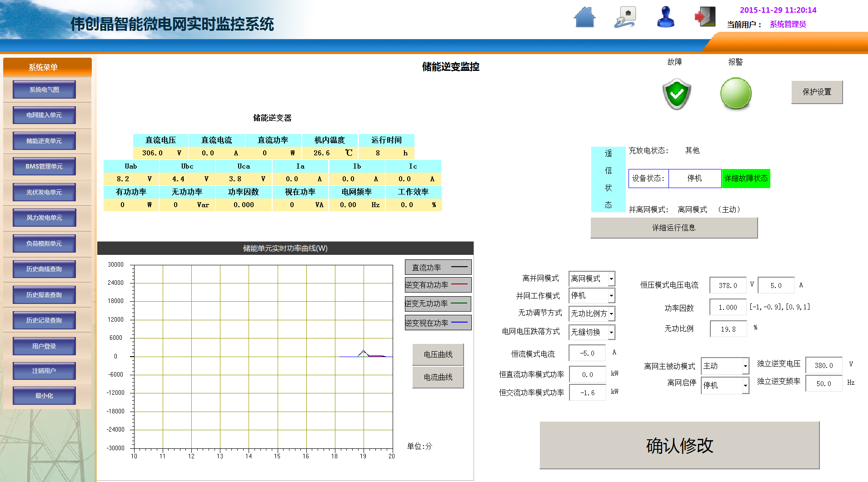Open 系统电气图 from the system menu

[x=44, y=89]
